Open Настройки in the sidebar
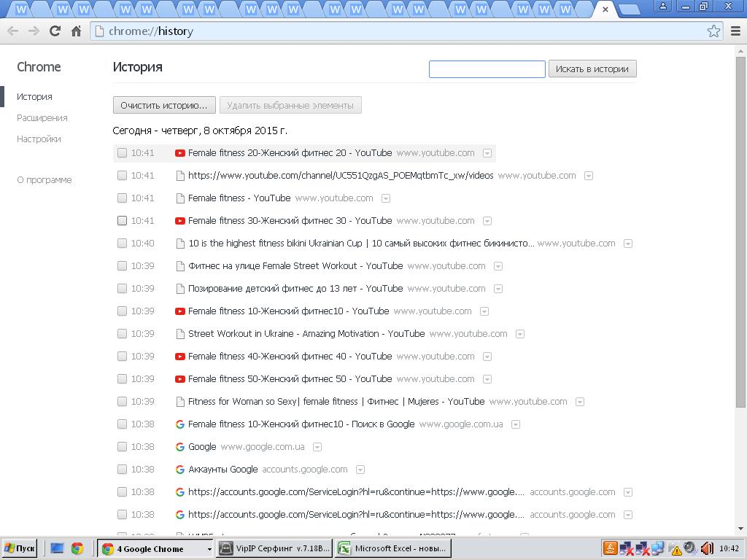 (x=39, y=139)
